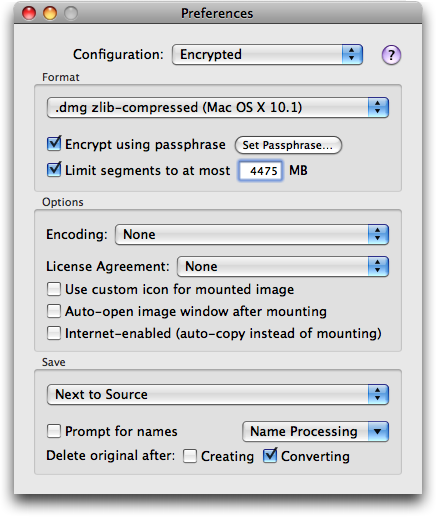
Task: Uncheck Delete original after Converting
Action: [270, 455]
